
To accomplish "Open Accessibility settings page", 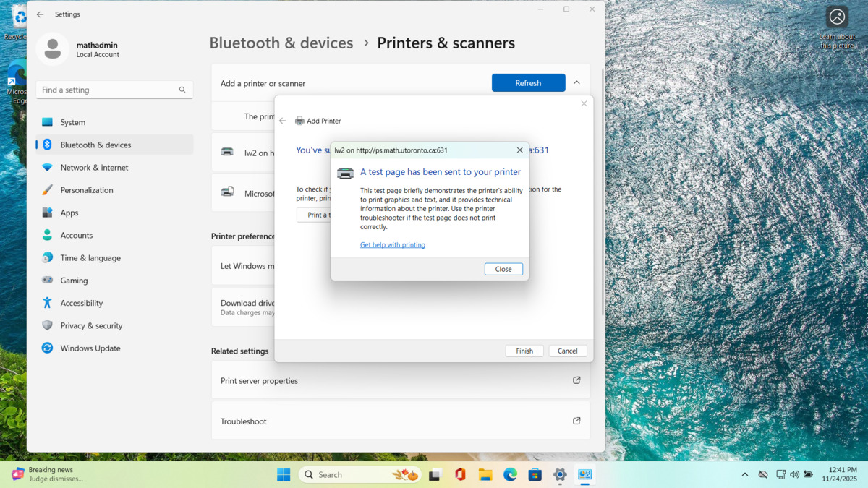I will coord(82,303).
